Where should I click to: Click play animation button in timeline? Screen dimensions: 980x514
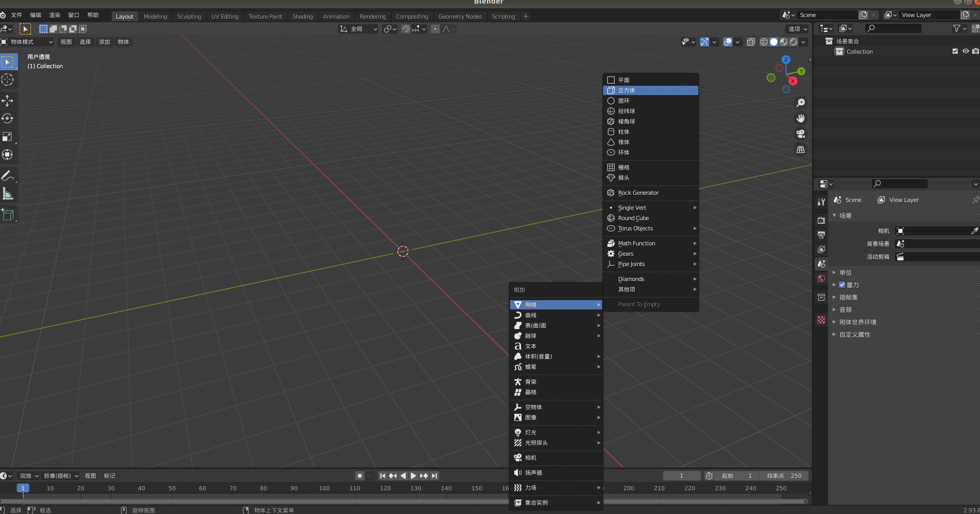point(414,476)
